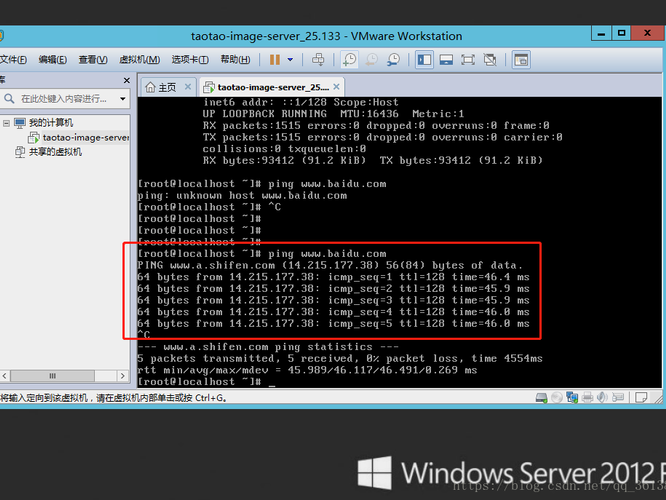Click the library search input field

coord(62,99)
